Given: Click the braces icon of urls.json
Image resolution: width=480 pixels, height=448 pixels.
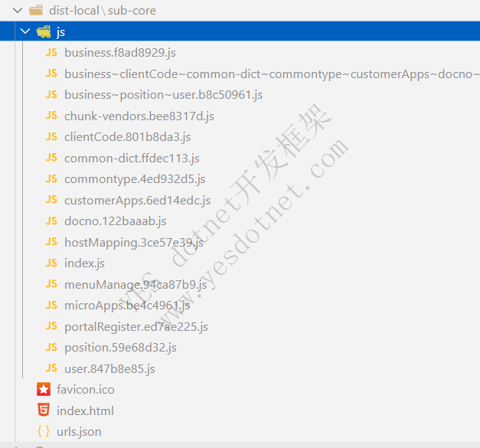Looking at the screenshot, I should pyautogui.click(x=44, y=431).
